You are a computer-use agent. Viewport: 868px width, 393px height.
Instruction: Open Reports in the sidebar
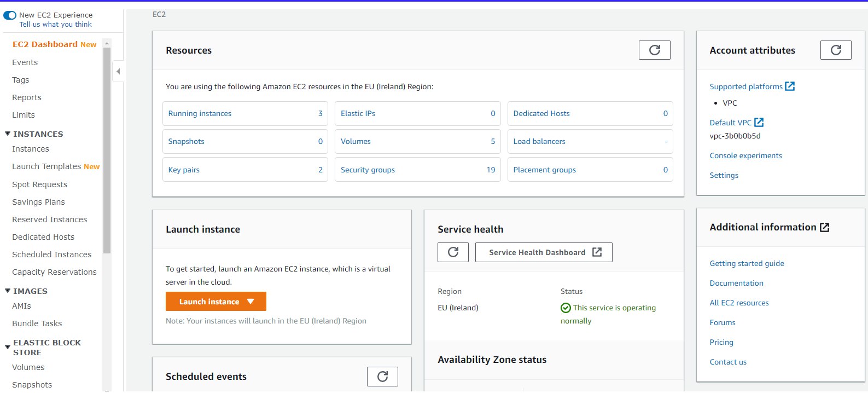click(x=27, y=97)
